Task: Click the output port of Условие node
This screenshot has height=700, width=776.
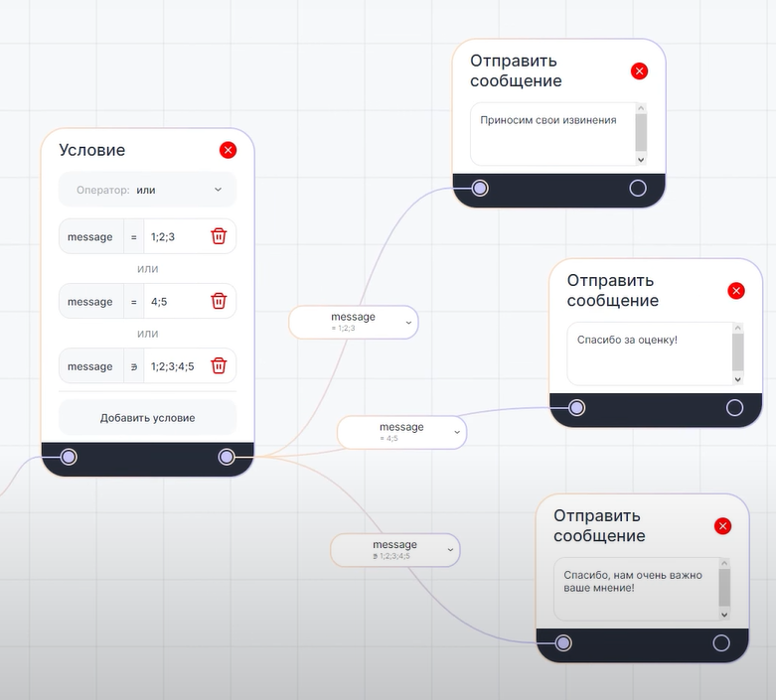Action: [227, 457]
